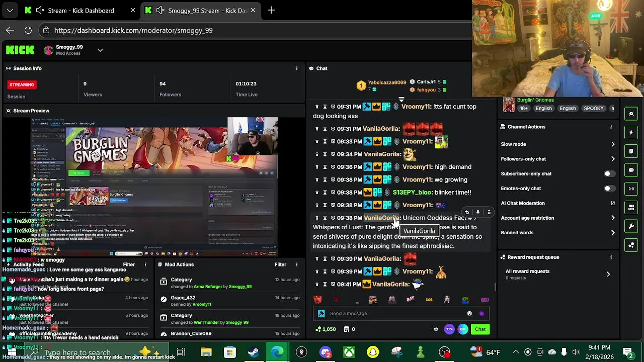Select the 18+ stream tag
Viewport: 644px width, 362px height.
point(523,108)
